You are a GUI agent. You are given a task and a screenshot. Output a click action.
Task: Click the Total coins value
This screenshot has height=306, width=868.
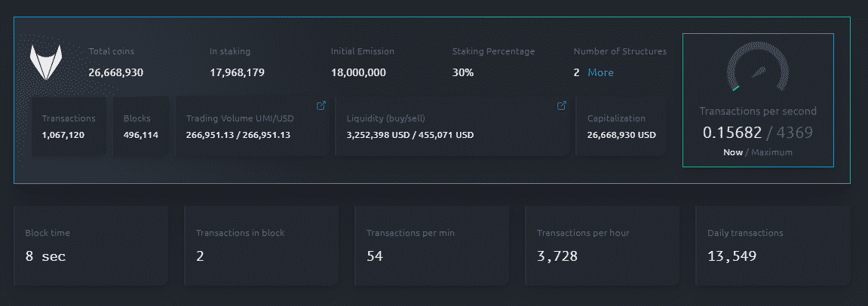point(116,73)
